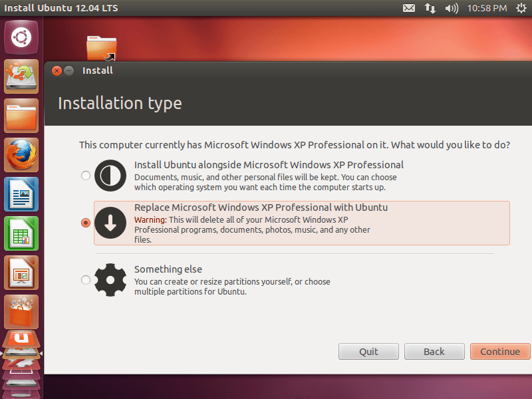Click the 'Installation type' heading
The height and width of the screenshot is (399, 532).
(x=120, y=104)
